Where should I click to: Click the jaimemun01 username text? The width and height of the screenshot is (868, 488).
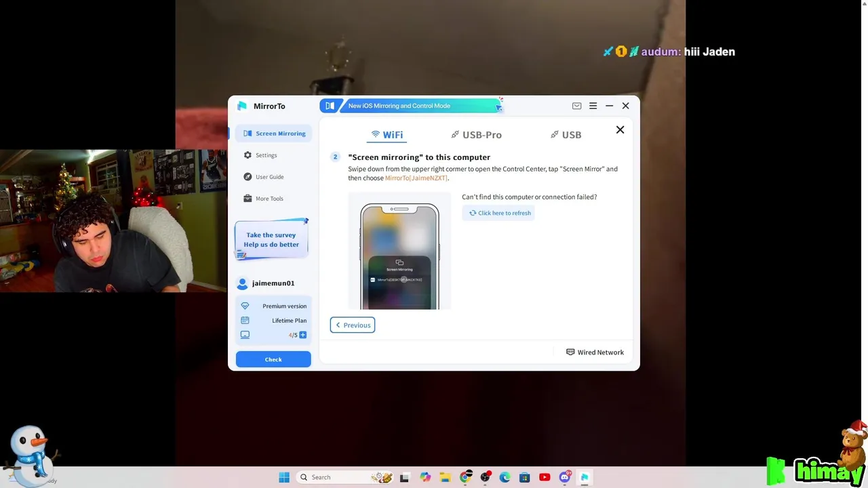pos(273,283)
